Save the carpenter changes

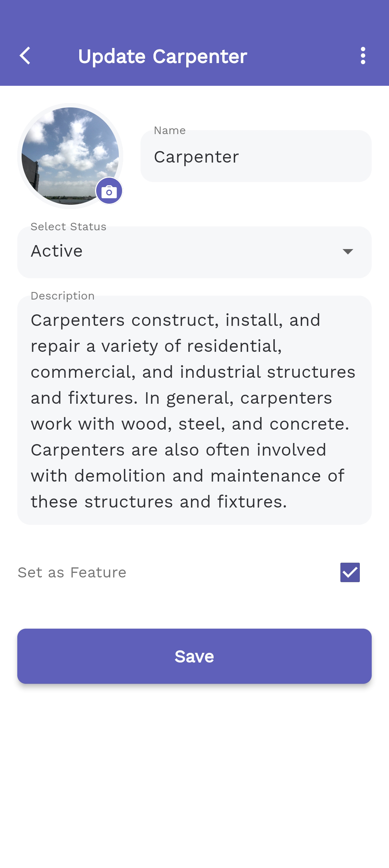[x=194, y=656]
